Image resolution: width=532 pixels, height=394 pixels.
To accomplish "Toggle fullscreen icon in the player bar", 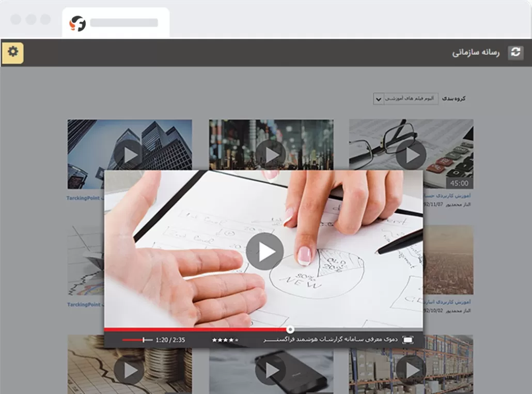I will (x=408, y=340).
